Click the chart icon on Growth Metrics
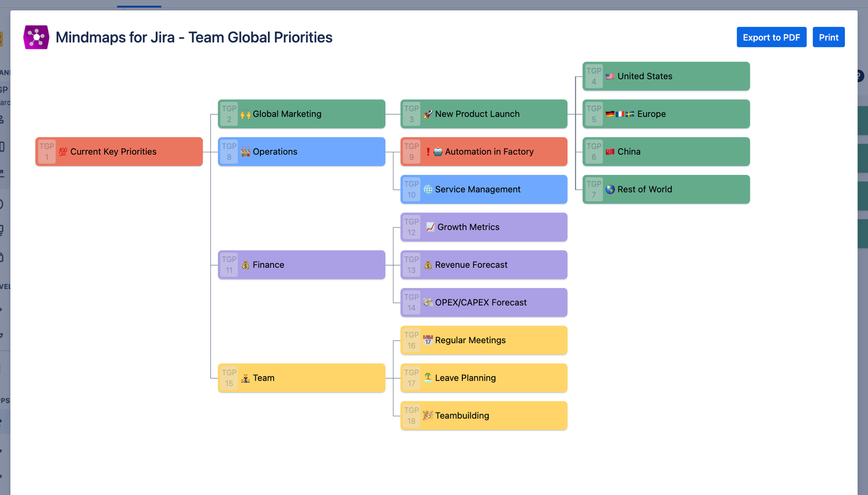This screenshot has width=868, height=495. pos(430,227)
